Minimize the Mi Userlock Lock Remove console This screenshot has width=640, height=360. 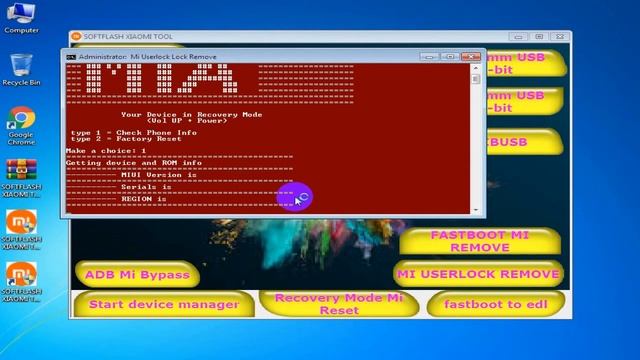[x=429, y=57]
